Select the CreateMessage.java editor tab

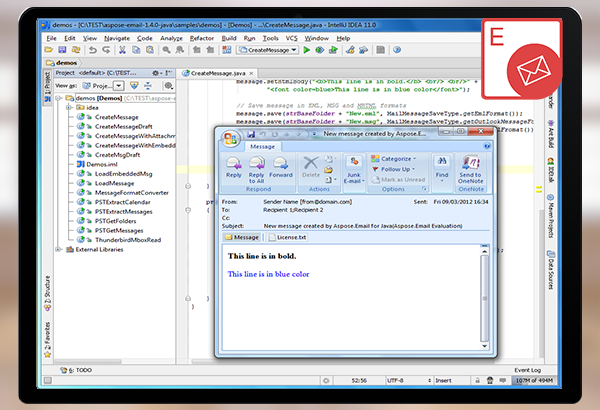tap(217, 73)
